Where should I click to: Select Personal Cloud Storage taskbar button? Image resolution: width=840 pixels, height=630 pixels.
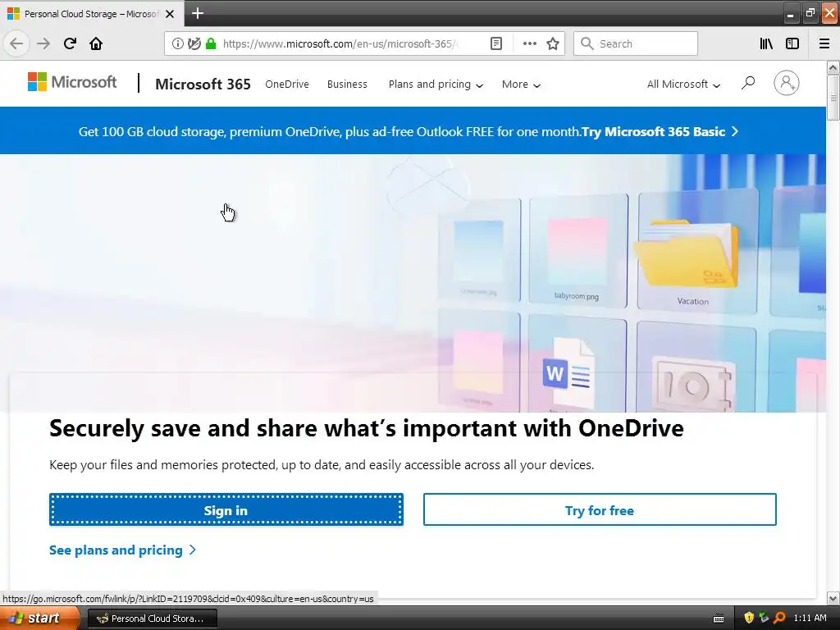[x=152, y=619]
